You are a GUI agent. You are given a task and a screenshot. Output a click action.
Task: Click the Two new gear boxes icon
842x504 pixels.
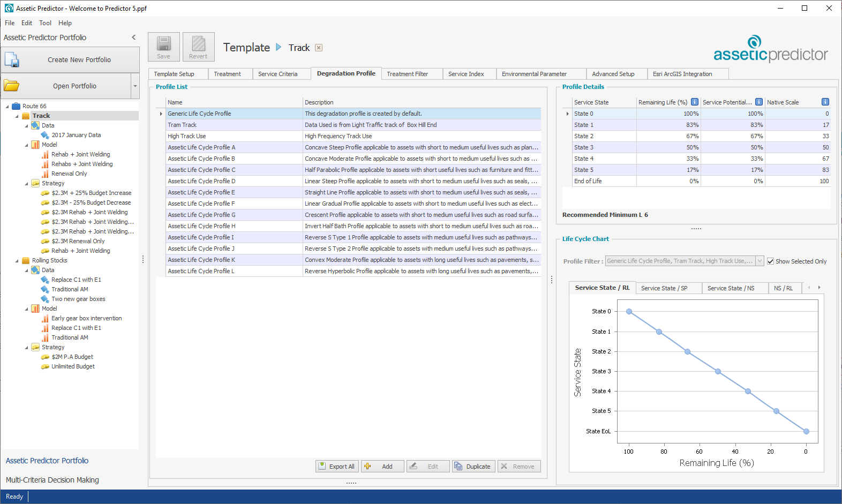[x=46, y=299]
